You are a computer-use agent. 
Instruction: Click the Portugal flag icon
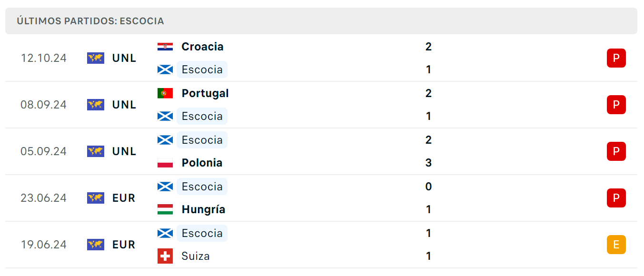(165, 93)
